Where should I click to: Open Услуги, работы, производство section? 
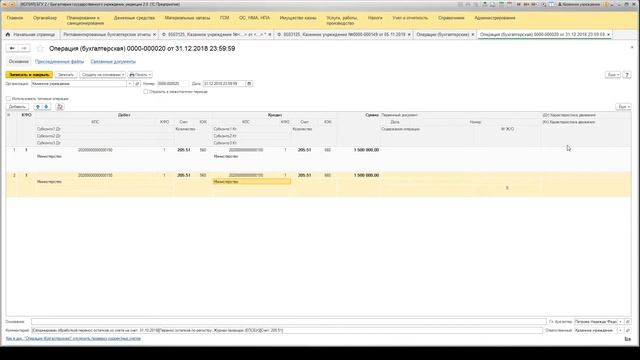[342, 20]
